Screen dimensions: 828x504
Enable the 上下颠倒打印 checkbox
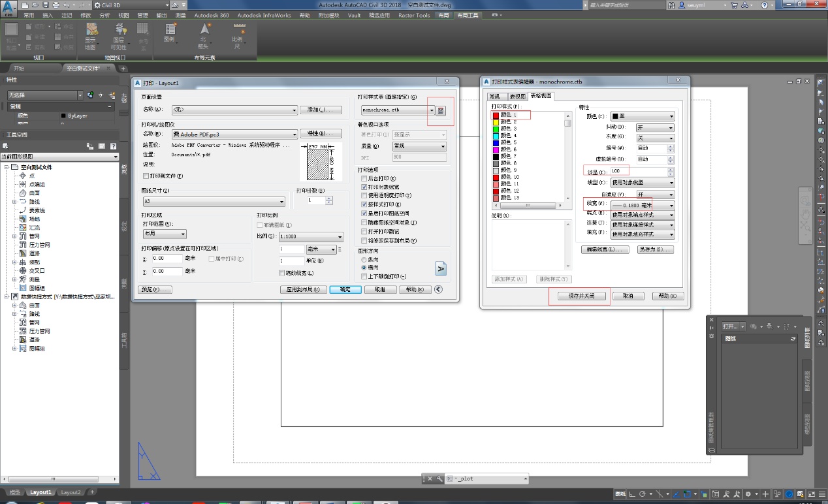[x=364, y=277]
